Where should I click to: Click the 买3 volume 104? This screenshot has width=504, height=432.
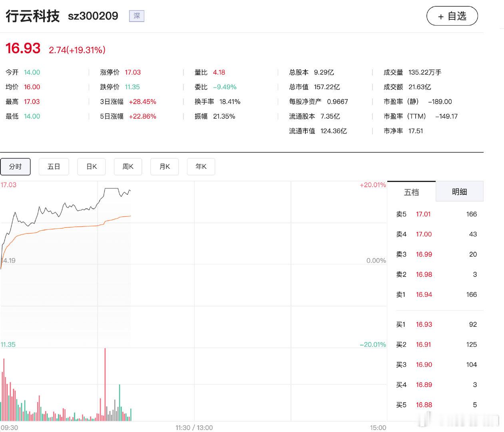(472, 364)
